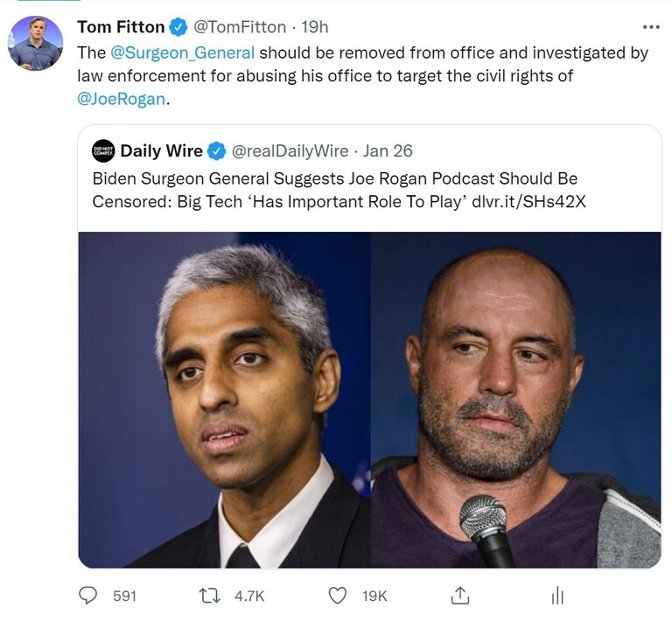672x621 pixels.
Task: Open the @JoeRogan mention link
Action: point(121,99)
